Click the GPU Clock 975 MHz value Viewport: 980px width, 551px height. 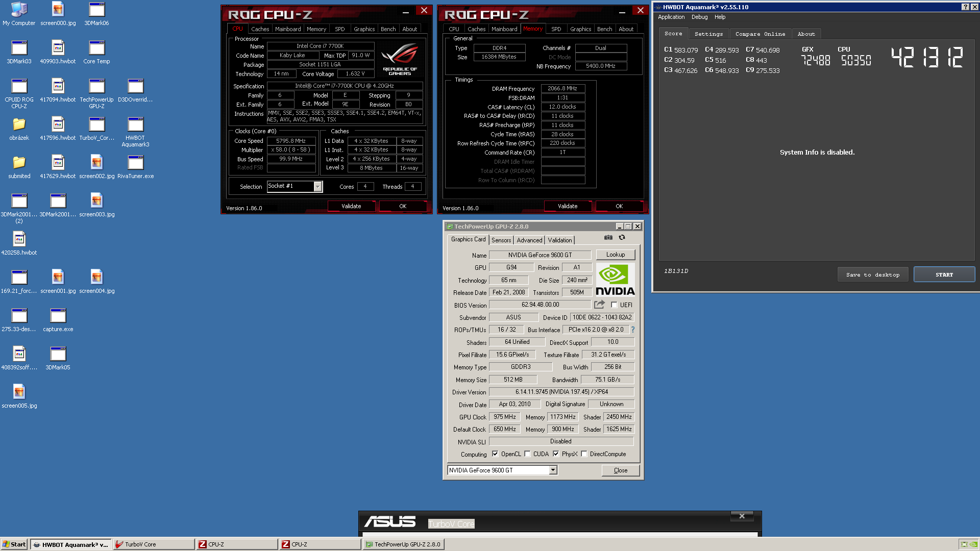(504, 417)
